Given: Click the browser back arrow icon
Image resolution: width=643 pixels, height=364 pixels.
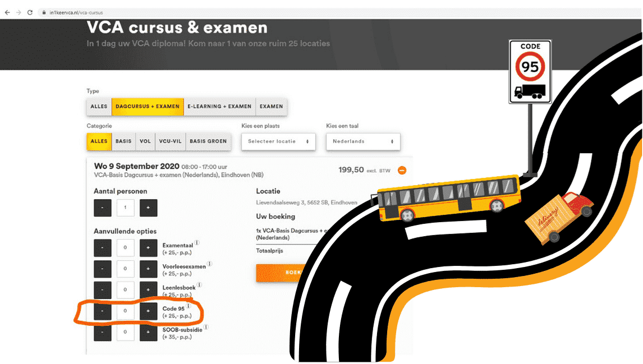Looking at the screenshot, I should point(8,12).
